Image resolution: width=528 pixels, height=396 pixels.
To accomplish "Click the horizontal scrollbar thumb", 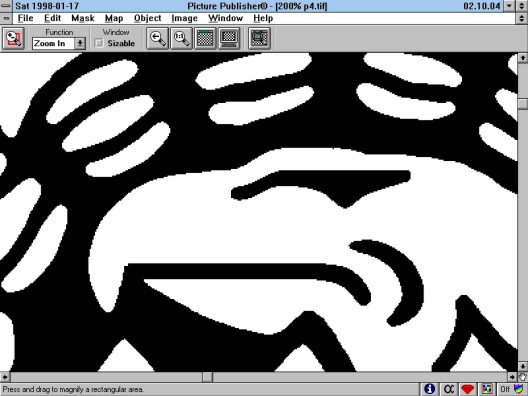I will click(207, 377).
